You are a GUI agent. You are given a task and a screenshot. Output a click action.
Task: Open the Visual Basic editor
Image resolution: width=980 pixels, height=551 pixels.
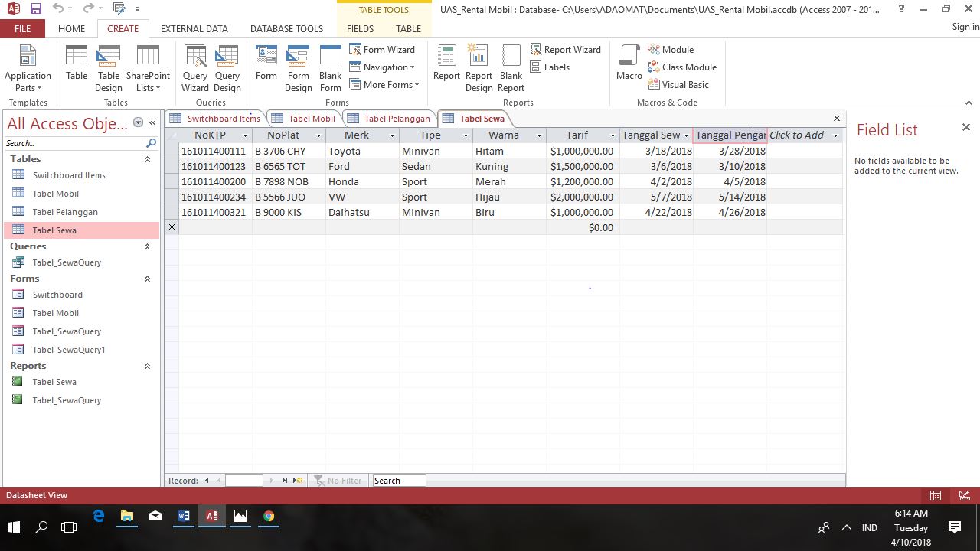click(x=678, y=84)
